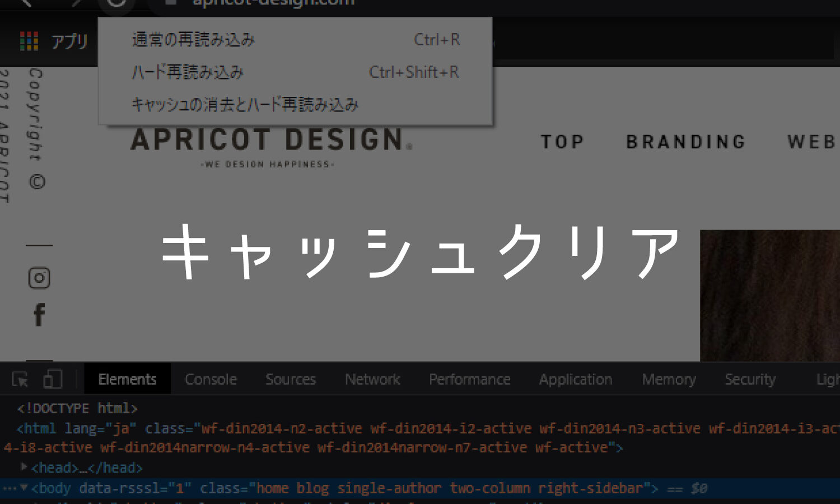Switch to the Application tab
The height and width of the screenshot is (504, 840).
tap(575, 379)
